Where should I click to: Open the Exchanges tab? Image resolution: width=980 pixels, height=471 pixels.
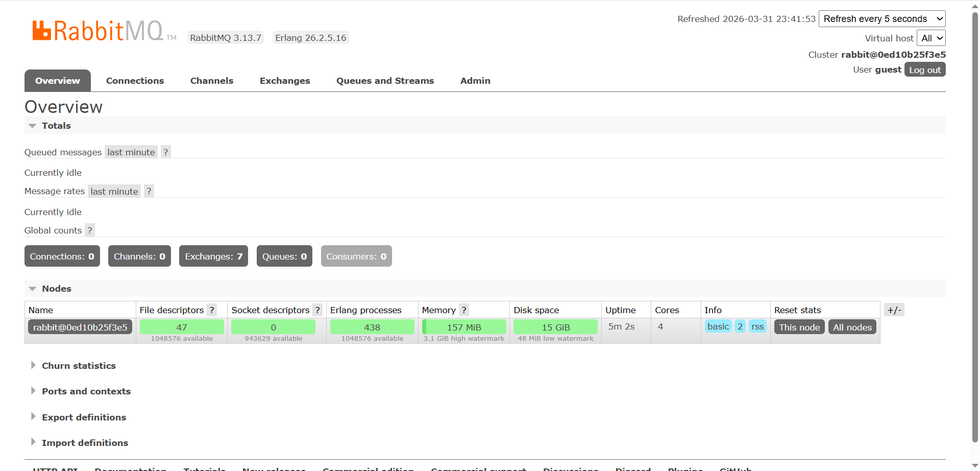point(285,81)
